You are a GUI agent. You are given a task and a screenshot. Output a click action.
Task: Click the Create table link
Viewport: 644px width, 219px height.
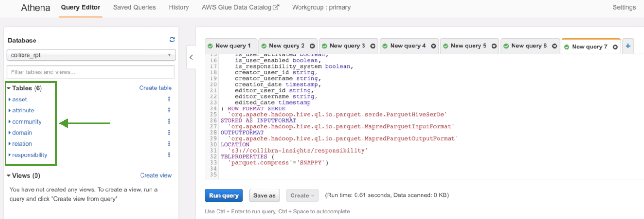pos(155,88)
